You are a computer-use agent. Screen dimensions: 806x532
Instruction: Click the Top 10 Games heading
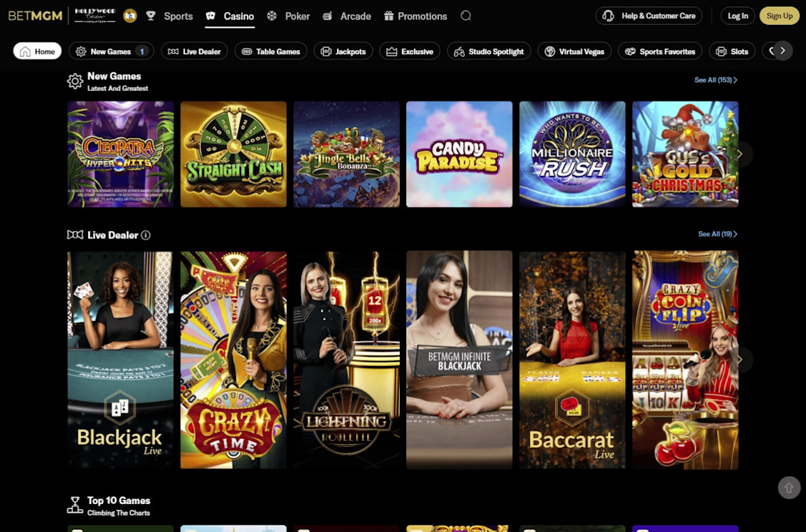coord(119,501)
